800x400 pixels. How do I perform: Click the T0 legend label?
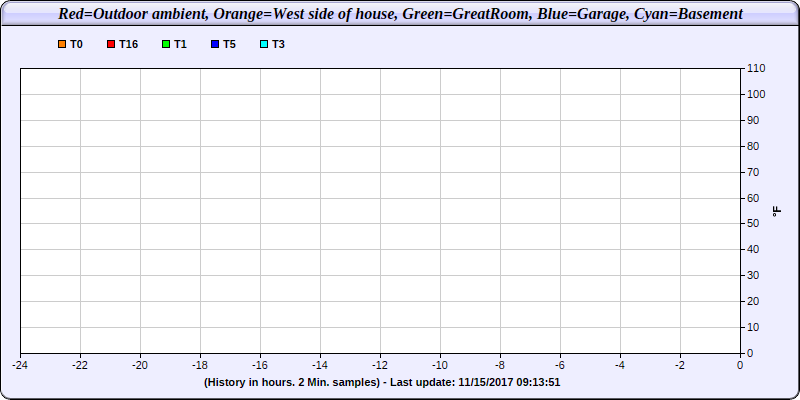coord(76,44)
